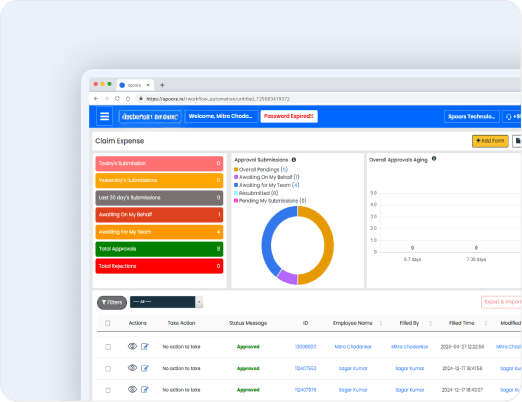Click the purple segment of donut chart

[x=288, y=277]
